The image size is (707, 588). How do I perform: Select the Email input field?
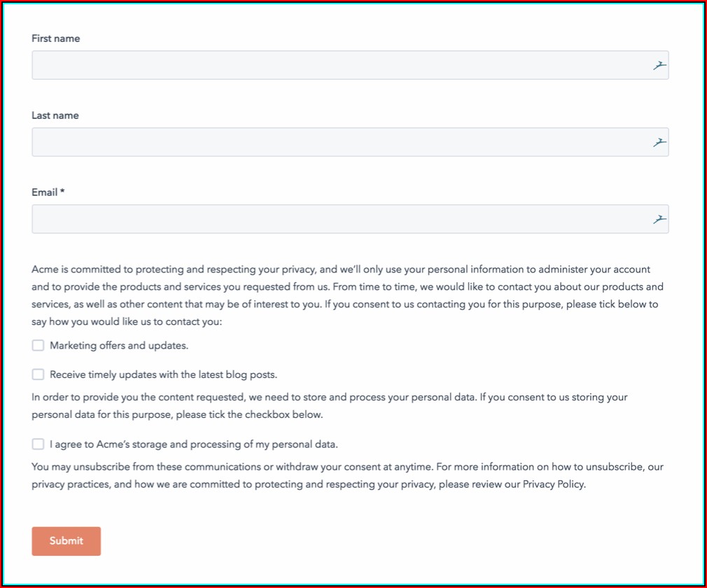click(x=336, y=219)
